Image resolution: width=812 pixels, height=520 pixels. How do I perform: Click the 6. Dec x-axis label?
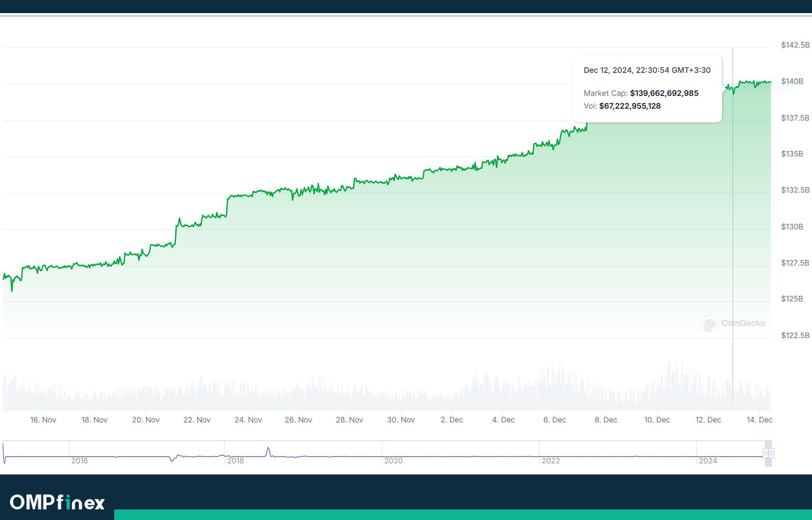point(555,420)
